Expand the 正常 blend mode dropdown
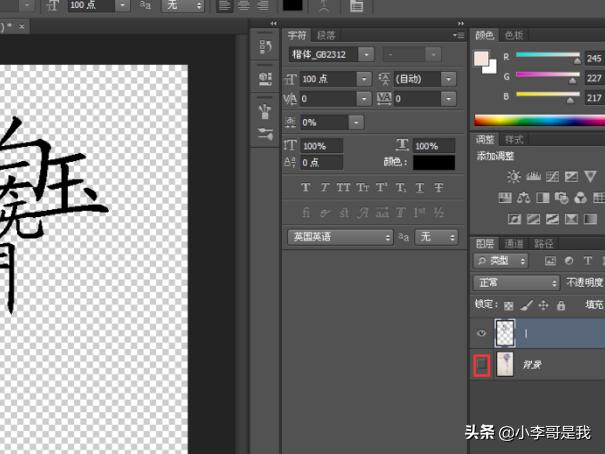The image size is (605, 454). point(516,283)
